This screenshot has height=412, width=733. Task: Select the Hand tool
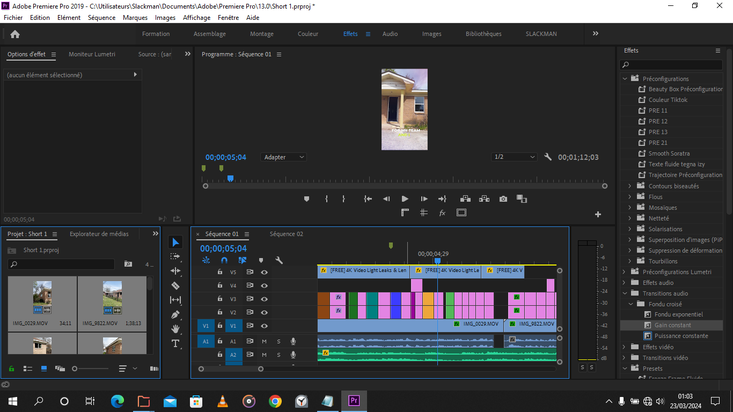pyautogui.click(x=175, y=329)
